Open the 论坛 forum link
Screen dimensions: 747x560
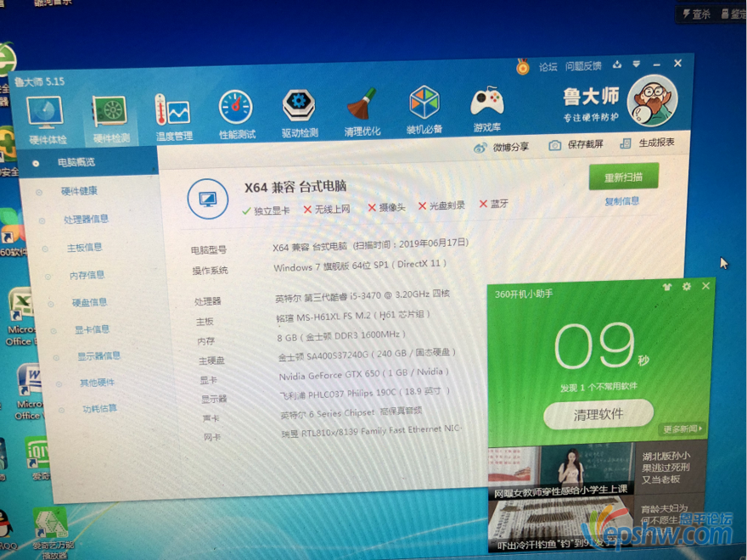coord(548,67)
